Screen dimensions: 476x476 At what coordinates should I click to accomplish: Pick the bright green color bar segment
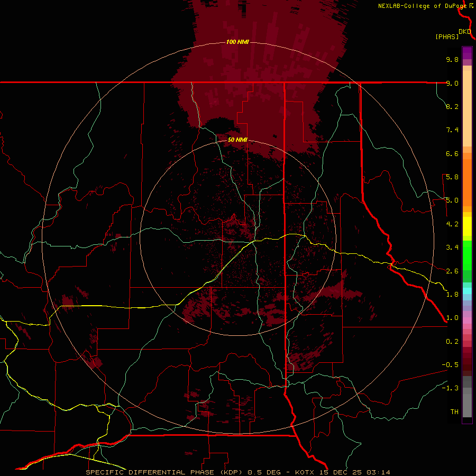pyautogui.click(x=467, y=255)
